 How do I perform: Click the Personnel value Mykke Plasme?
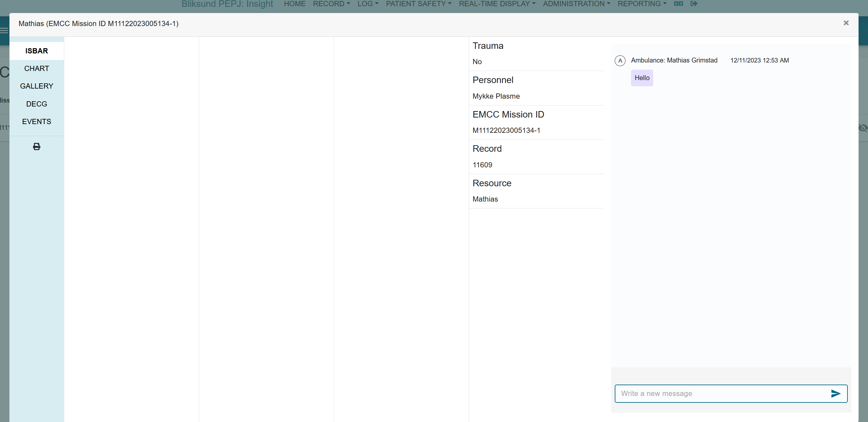click(x=496, y=96)
